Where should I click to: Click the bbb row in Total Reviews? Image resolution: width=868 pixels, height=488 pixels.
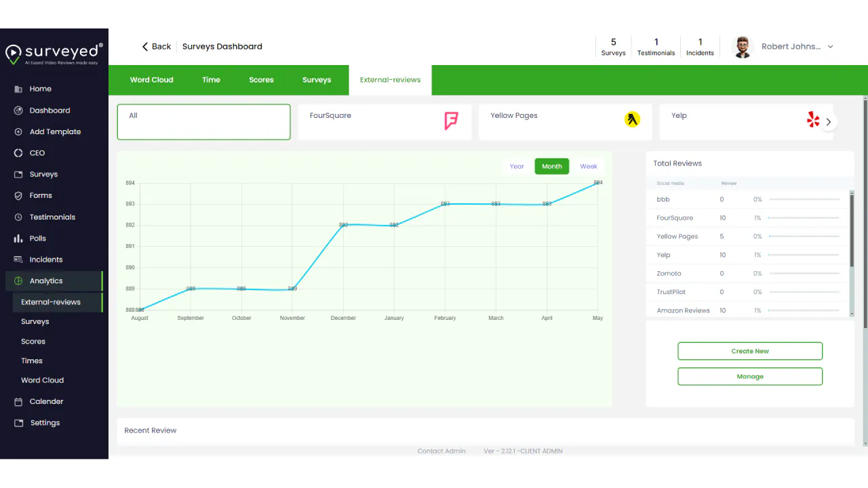click(749, 200)
